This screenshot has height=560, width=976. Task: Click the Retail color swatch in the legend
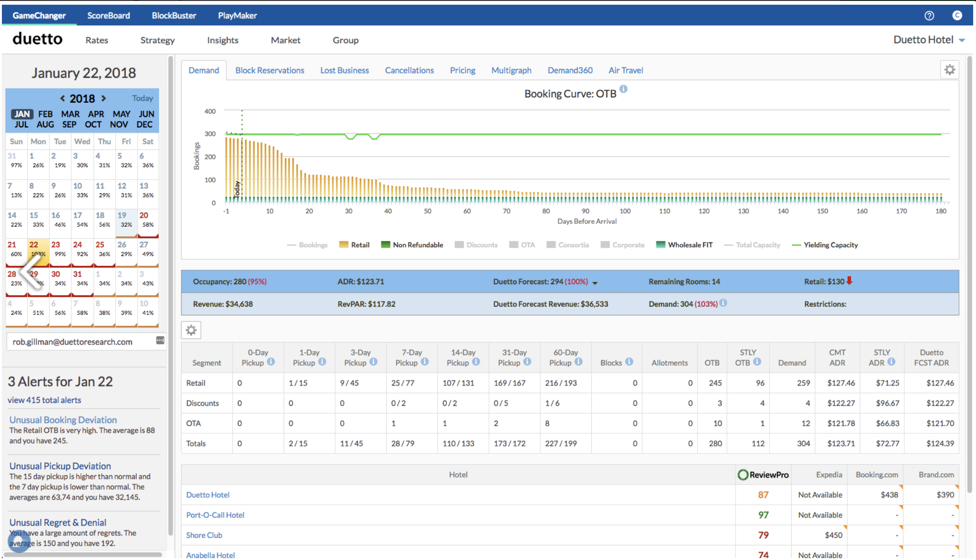click(x=343, y=245)
